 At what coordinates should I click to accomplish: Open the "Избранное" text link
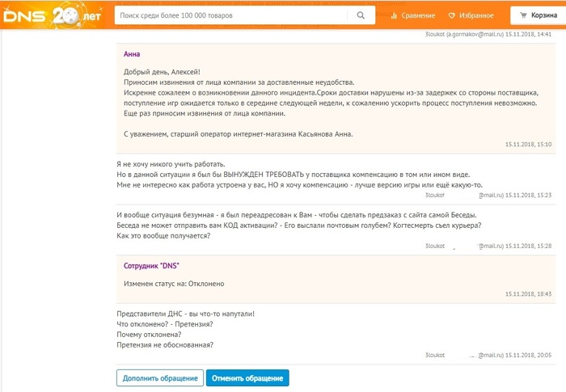point(476,15)
